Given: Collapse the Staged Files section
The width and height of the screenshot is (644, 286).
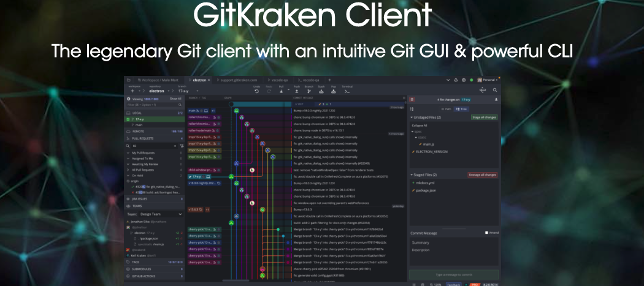Looking at the screenshot, I should (412, 175).
